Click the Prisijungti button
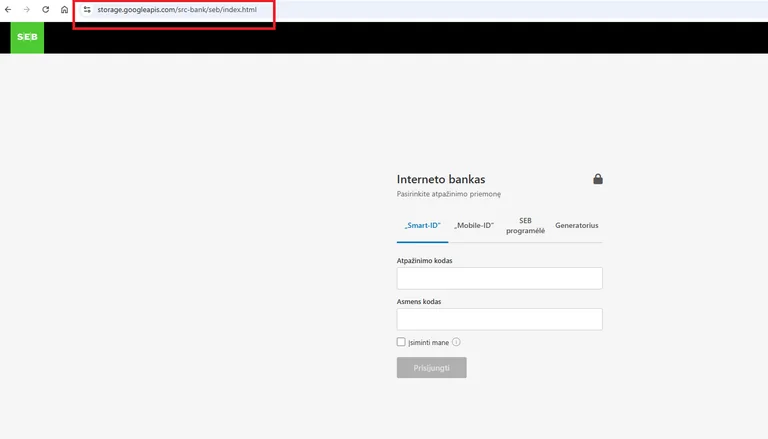The height and width of the screenshot is (439, 768). (x=432, y=367)
